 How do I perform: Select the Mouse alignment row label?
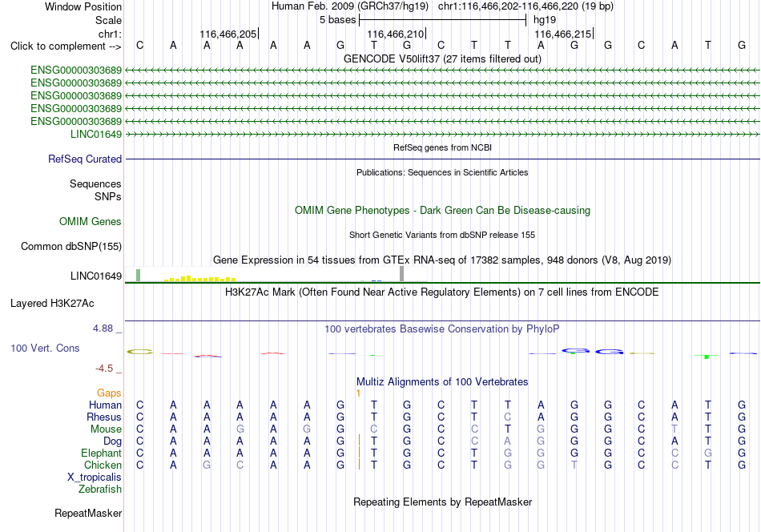click(107, 429)
